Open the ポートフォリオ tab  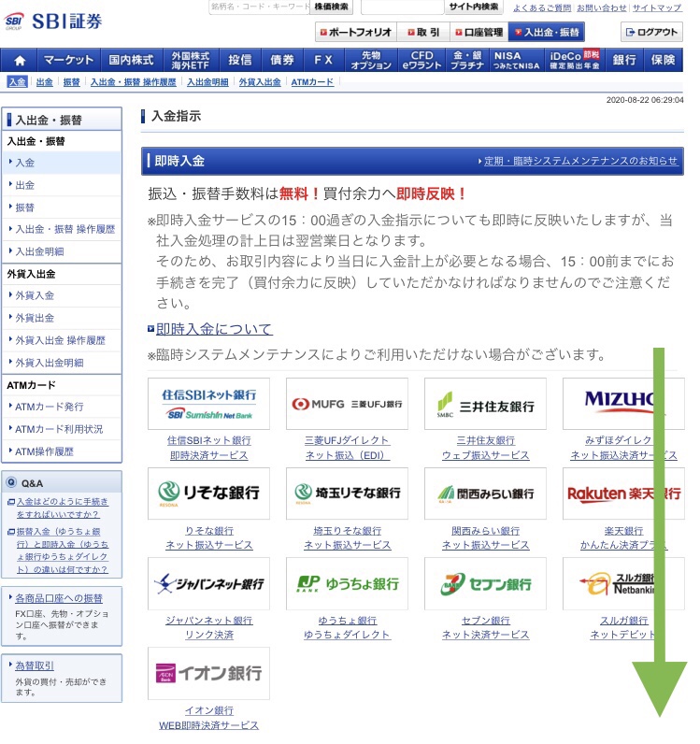pyautogui.click(x=356, y=33)
